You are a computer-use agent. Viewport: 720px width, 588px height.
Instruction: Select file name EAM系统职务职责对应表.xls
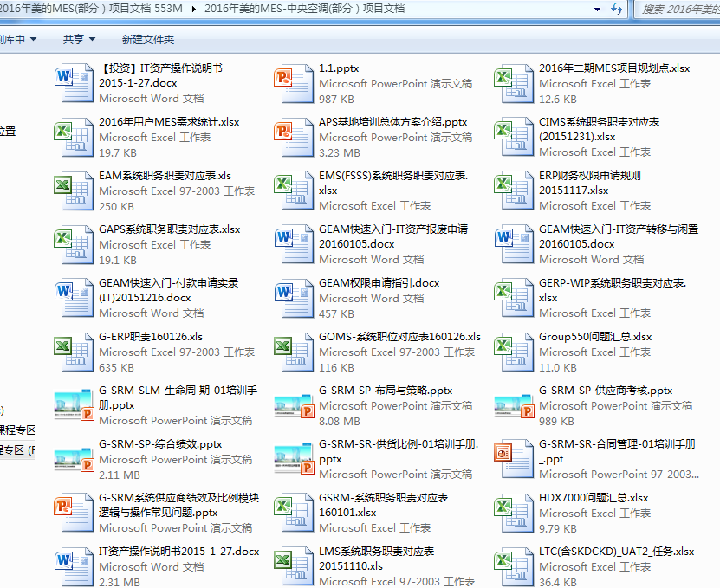tap(165, 176)
